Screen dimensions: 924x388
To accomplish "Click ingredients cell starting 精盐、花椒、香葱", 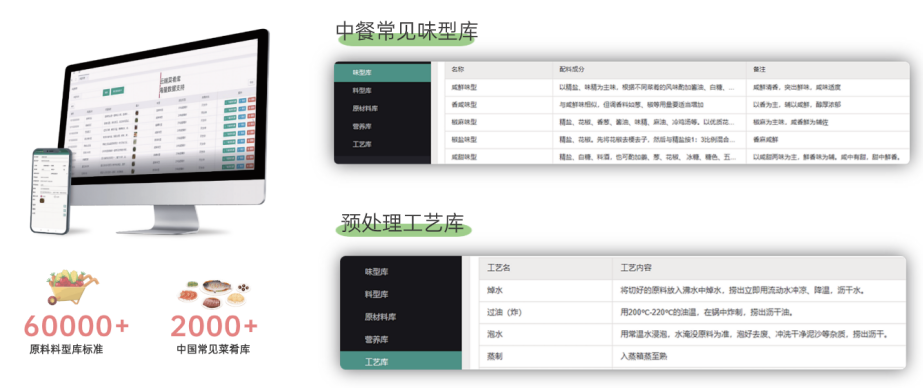I will 649,123.
